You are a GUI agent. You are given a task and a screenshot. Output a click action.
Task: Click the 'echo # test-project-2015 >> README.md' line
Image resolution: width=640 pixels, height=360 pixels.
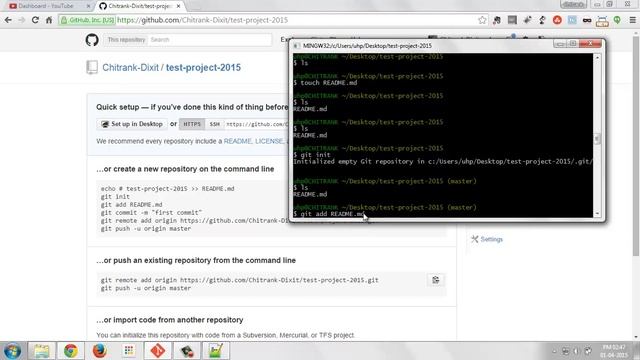point(168,189)
